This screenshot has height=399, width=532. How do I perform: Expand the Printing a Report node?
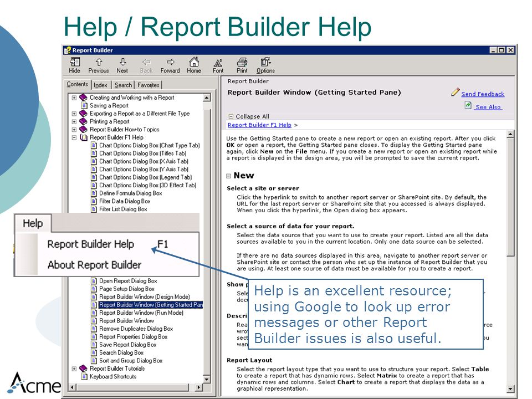pyautogui.click(x=74, y=121)
